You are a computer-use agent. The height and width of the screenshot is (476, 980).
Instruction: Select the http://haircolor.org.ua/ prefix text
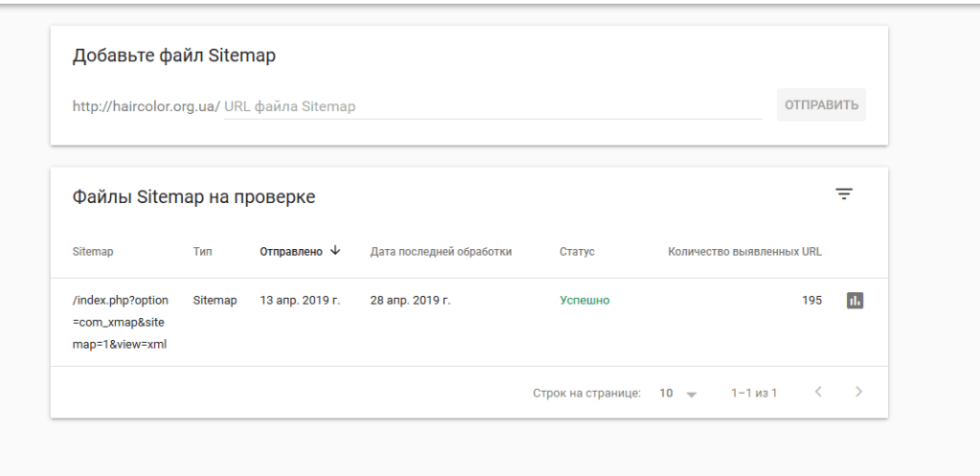pos(146,106)
